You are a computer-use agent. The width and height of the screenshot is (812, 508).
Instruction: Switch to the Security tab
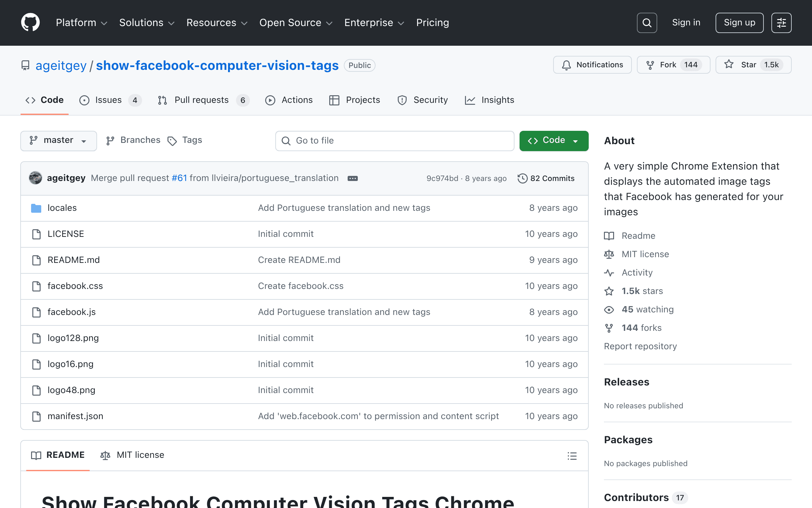point(422,100)
